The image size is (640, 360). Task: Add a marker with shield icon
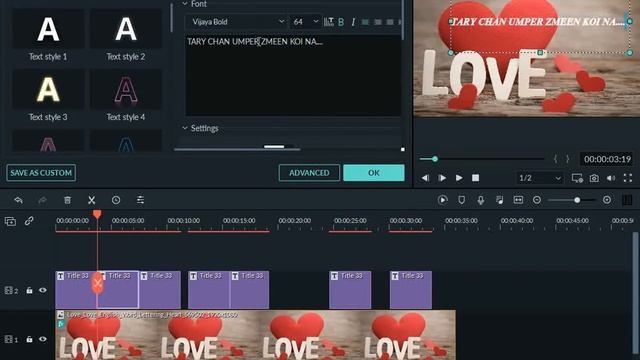click(462, 200)
